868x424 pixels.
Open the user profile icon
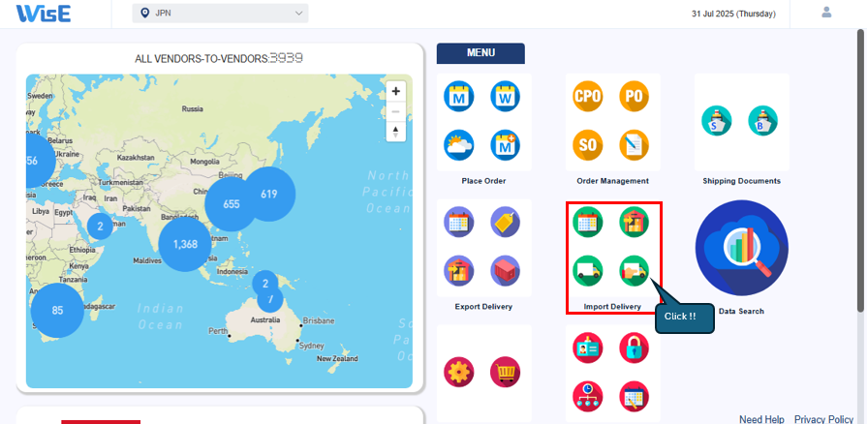point(826,13)
